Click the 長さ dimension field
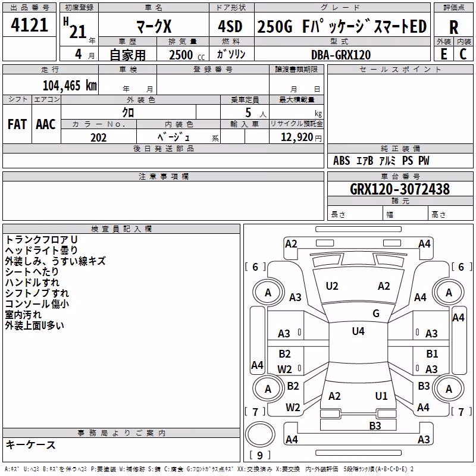Viewport: 476px width, 476px height. click(x=355, y=214)
